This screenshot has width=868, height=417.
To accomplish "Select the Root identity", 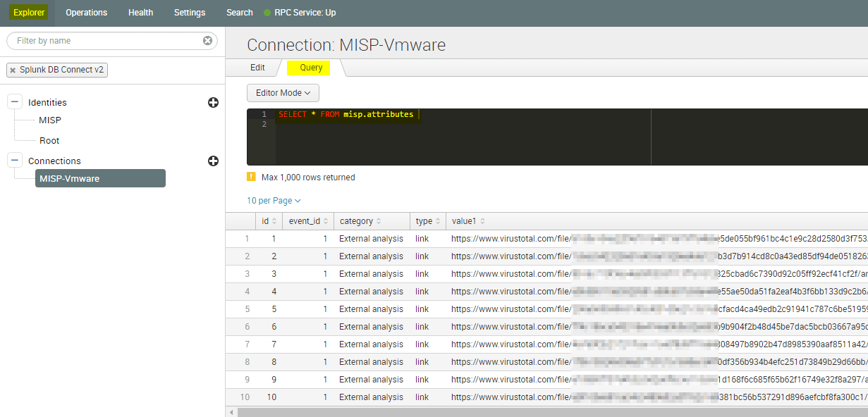I will (49, 141).
